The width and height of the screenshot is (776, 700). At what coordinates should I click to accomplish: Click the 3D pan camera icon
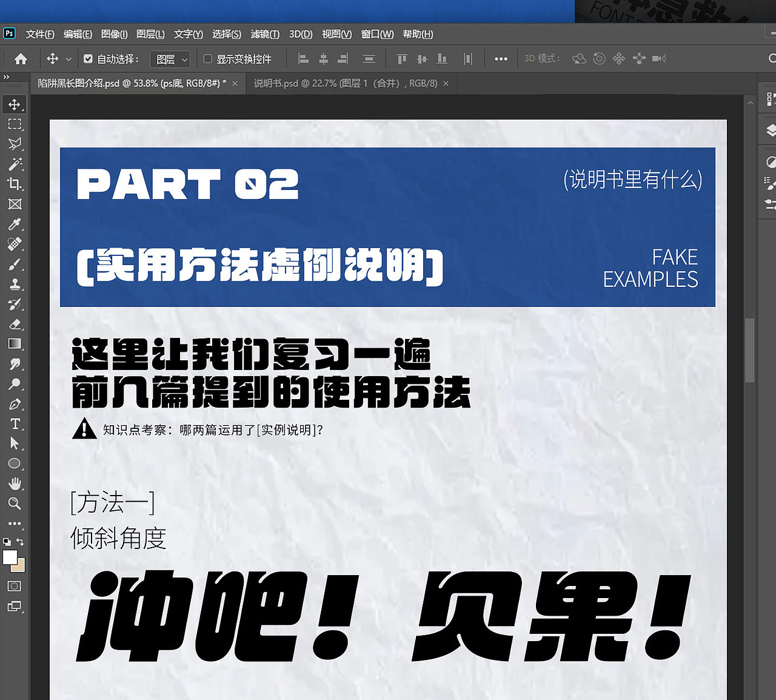[619, 59]
